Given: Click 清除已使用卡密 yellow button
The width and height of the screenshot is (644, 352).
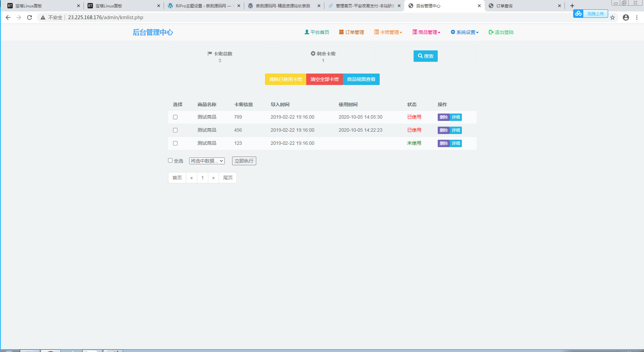Looking at the screenshot, I should pyautogui.click(x=285, y=79).
